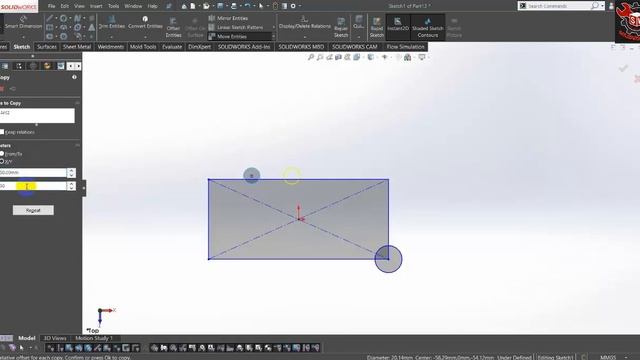Viewport: 640px width, 360px height.
Task: Click the Delta Y spinner arrows
Action: coord(71,186)
